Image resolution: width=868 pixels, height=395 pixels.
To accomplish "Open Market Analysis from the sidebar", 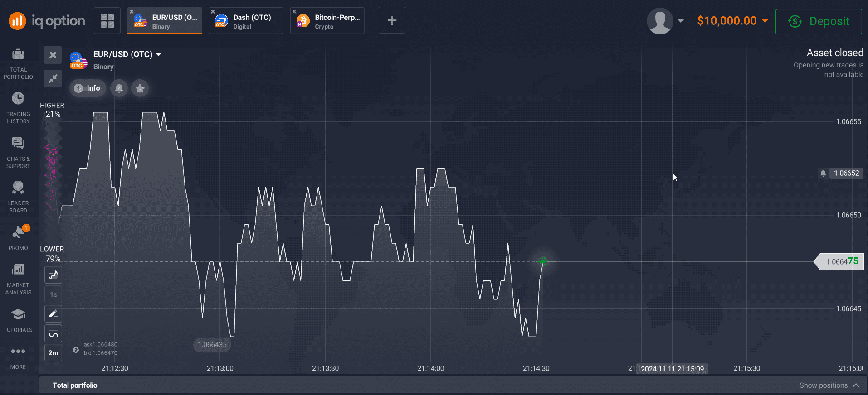I will (x=18, y=279).
